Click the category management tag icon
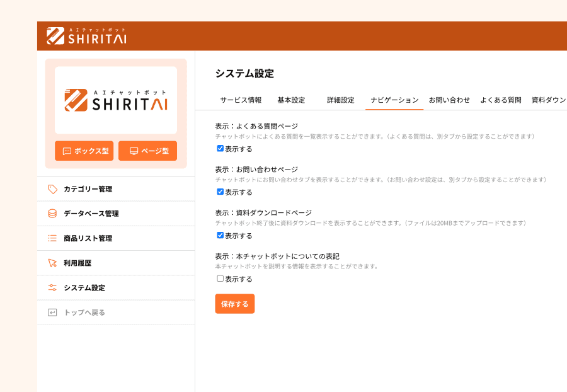 point(52,189)
